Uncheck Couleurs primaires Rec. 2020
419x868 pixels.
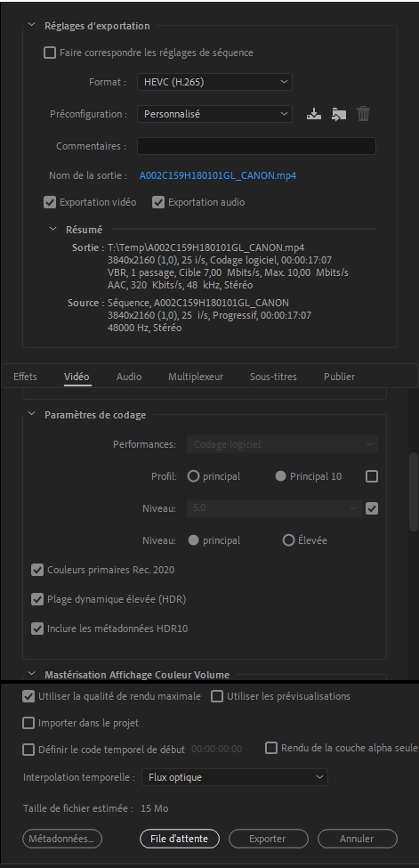coord(37,570)
